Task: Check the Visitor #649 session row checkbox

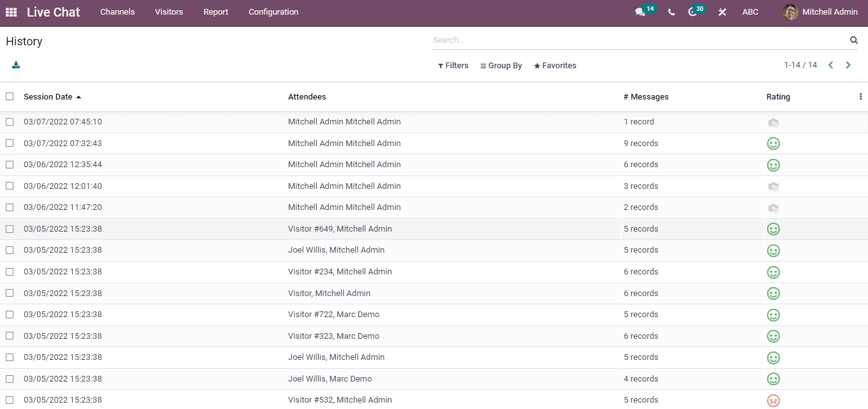Action: 10,229
